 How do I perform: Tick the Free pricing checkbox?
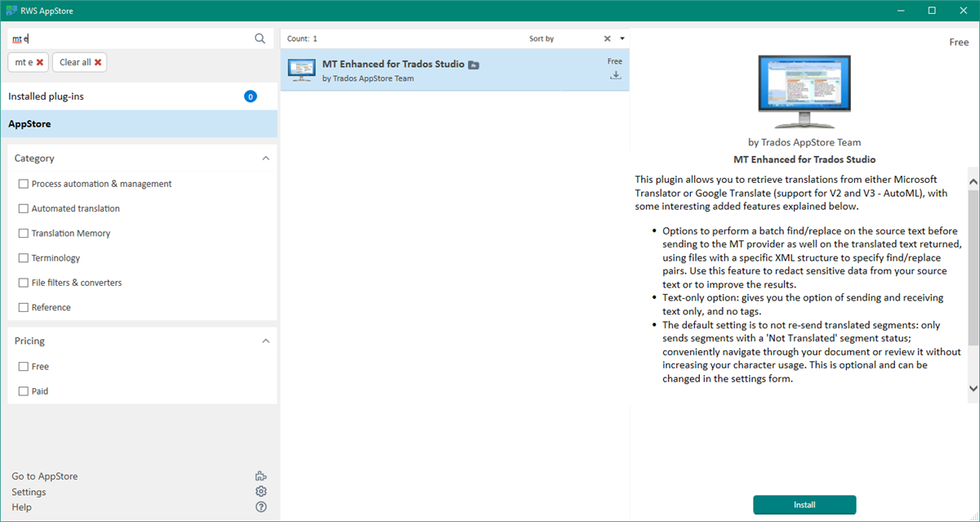(24, 367)
